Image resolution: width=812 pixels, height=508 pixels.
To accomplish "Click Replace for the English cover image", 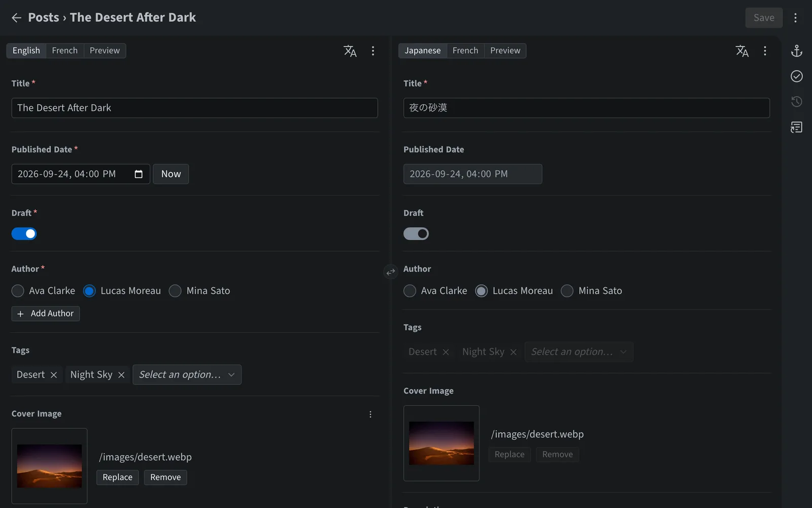I will coord(118,478).
